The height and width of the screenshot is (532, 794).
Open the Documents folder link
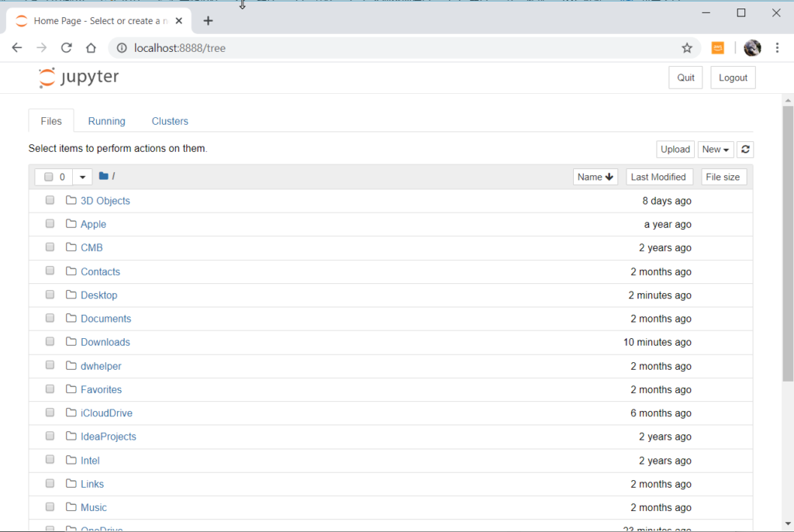[x=105, y=319]
